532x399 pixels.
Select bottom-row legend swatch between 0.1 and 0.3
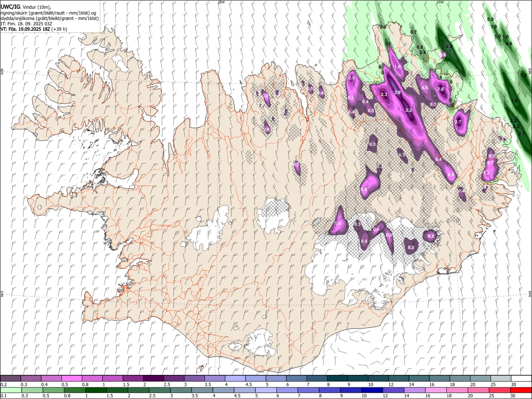point(11,390)
